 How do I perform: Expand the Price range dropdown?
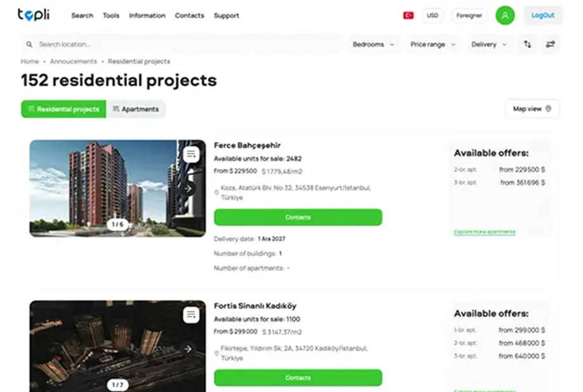click(432, 44)
